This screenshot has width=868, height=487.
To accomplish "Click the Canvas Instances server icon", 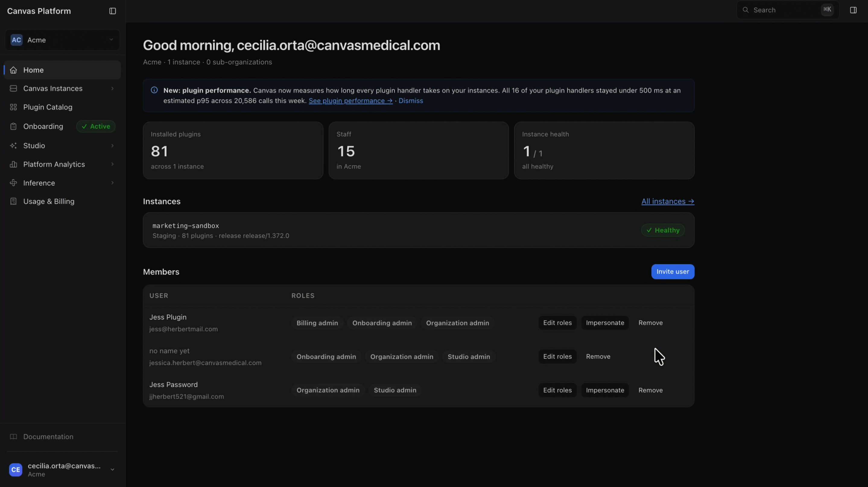I will [x=14, y=89].
